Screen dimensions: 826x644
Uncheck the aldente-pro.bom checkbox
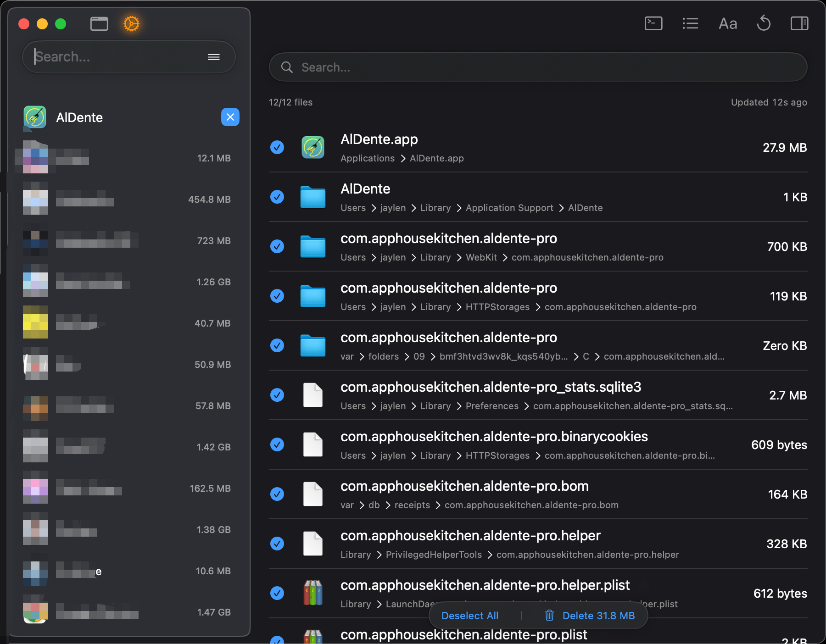277,494
